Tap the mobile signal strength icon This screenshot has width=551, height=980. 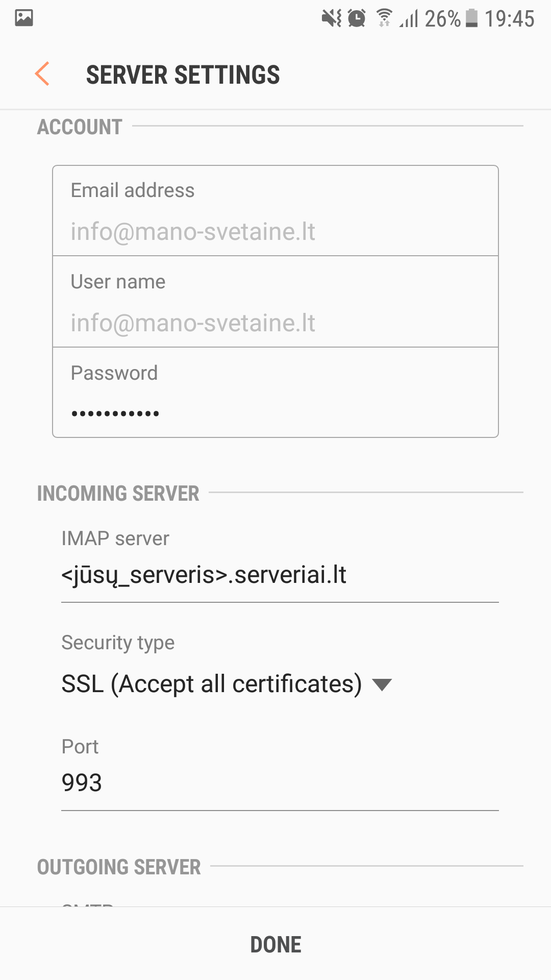point(409,19)
